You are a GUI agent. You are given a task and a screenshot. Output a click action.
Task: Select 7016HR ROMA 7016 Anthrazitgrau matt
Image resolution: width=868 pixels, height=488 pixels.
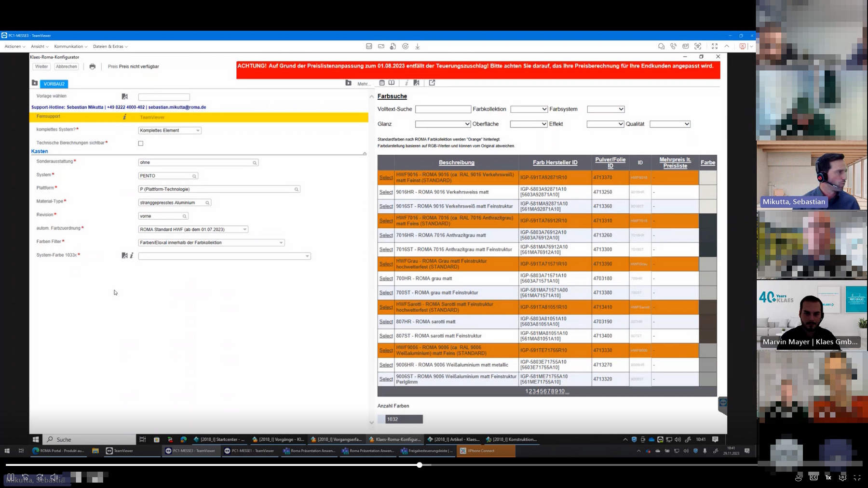tap(386, 235)
